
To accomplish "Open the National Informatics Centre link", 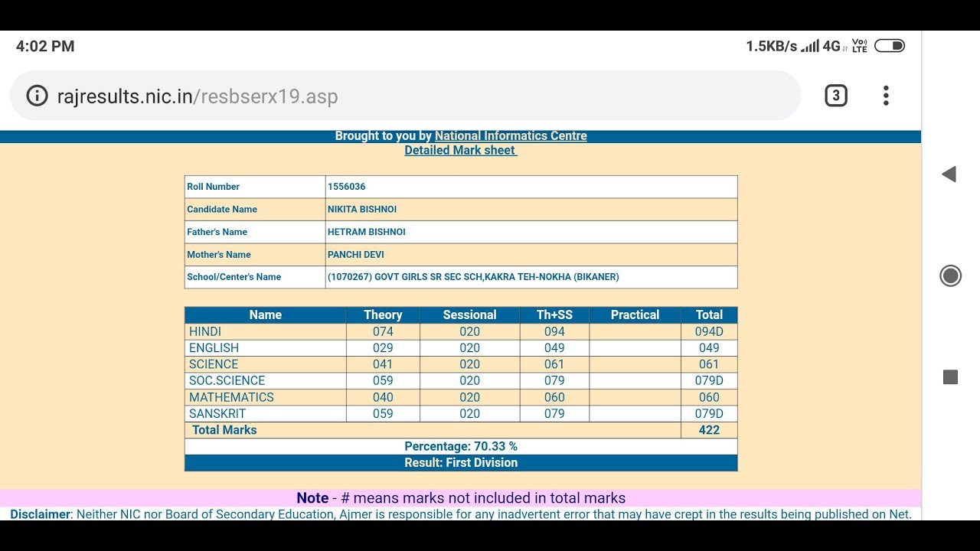I will click(511, 135).
